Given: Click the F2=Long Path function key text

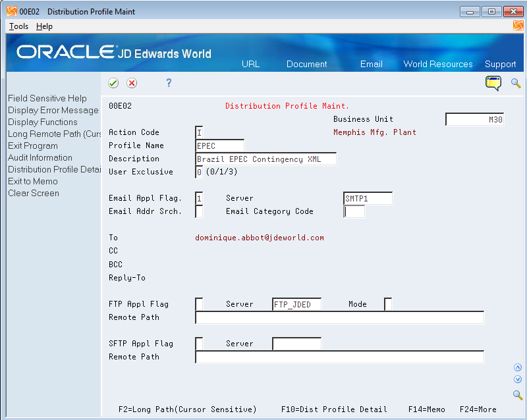Looking at the screenshot, I should pyautogui.click(x=188, y=409).
